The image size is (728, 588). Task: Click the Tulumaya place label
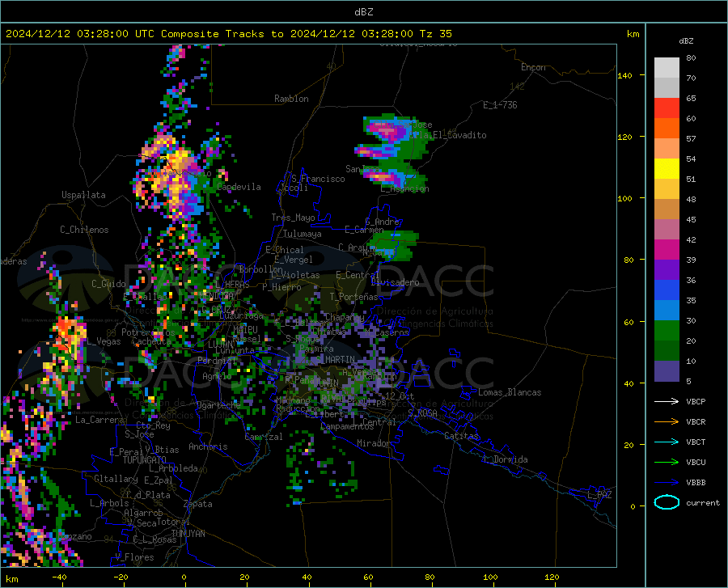pyautogui.click(x=302, y=234)
